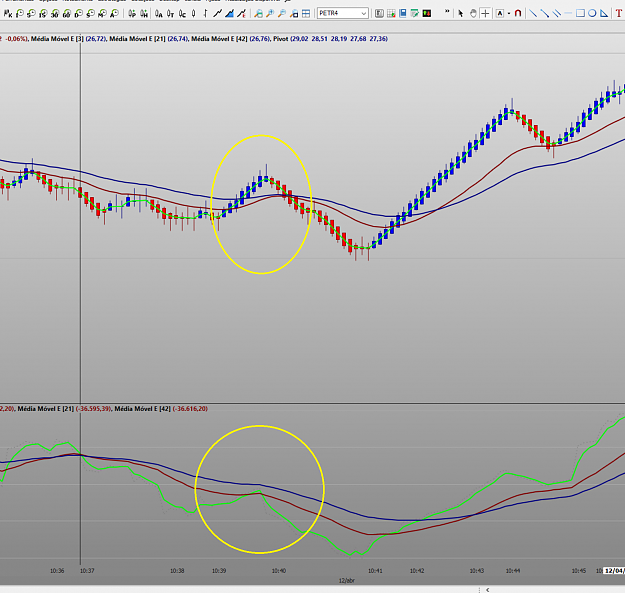Choose candlestick chart style icon
Image resolution: width=625 pixels, height=593 pixels.
[x=194, y=14]
